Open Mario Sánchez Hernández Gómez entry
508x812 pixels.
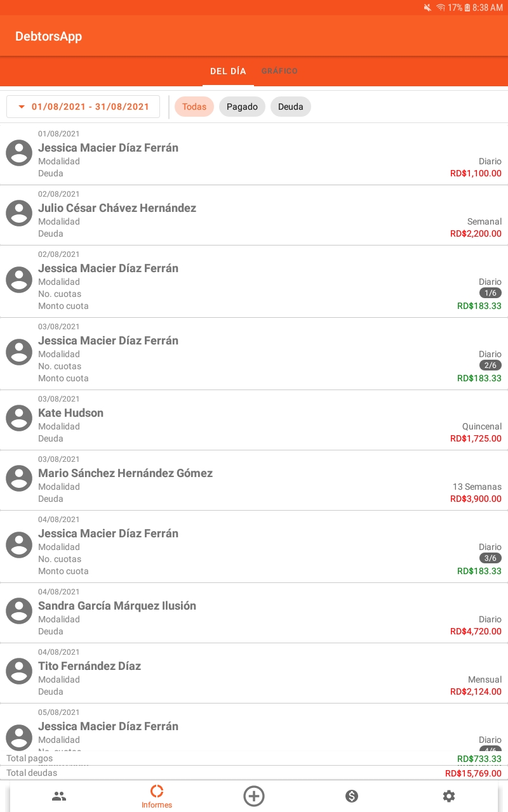point(254,480)
